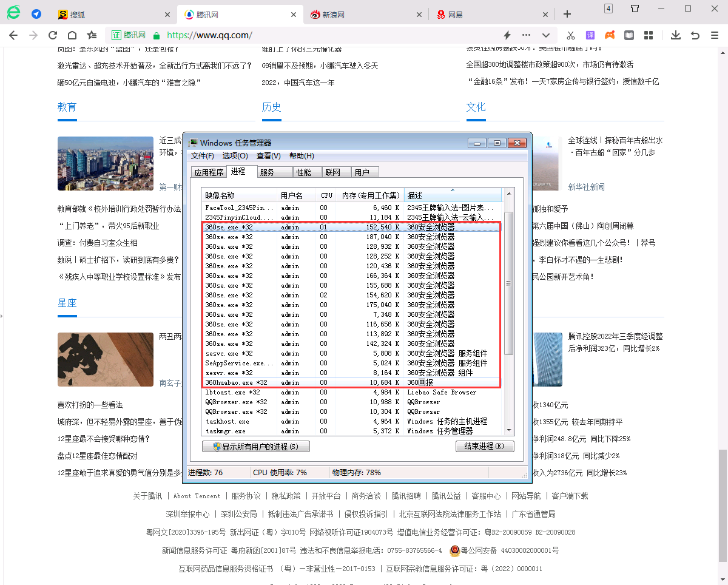Viewport: 728px width, 585px height.
Task: Click the calligraphy horoscope thumbnail
Action: point(106,359)
